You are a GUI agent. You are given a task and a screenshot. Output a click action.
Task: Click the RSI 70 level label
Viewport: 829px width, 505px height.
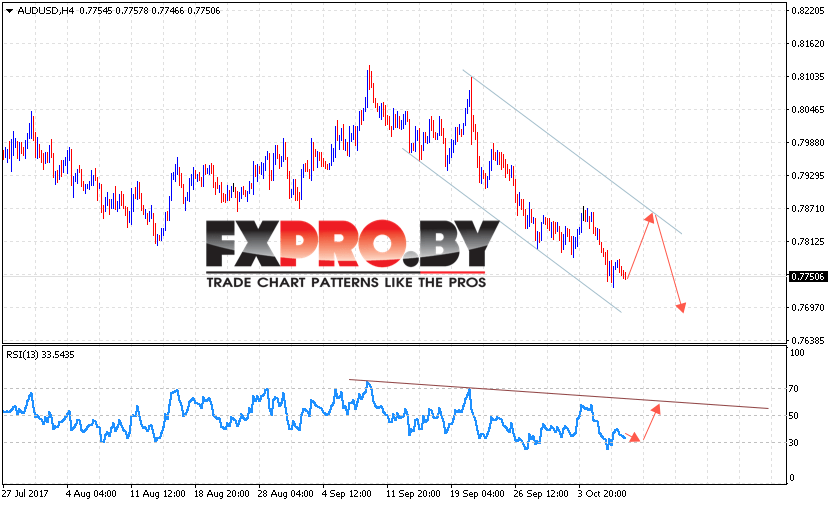(794, 389)
